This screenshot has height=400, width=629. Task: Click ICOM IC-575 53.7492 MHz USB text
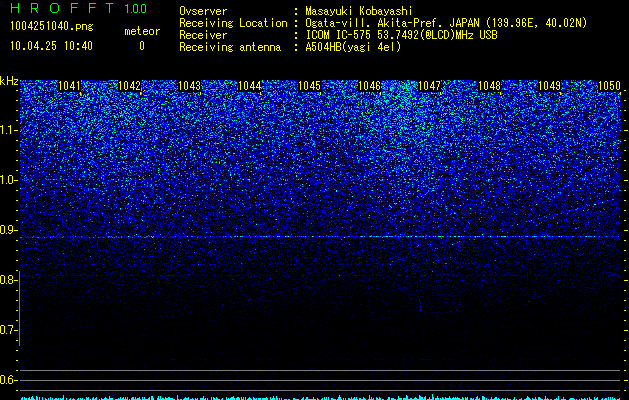click(402, 35)
